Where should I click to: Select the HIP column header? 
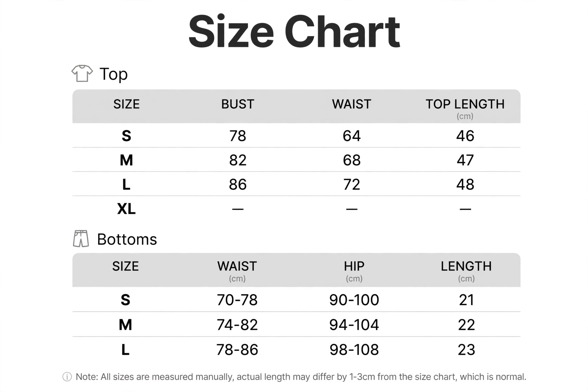(354, 266)
